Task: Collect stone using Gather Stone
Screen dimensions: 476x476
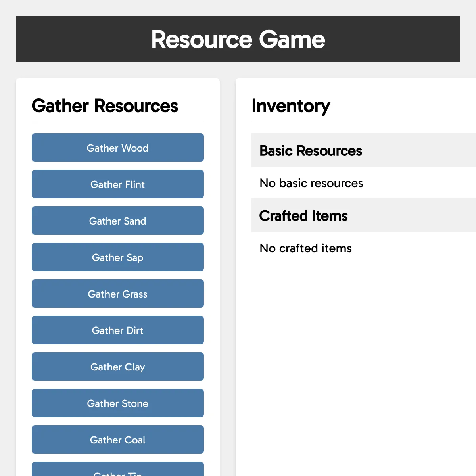Action: click(x=117, y=403)
